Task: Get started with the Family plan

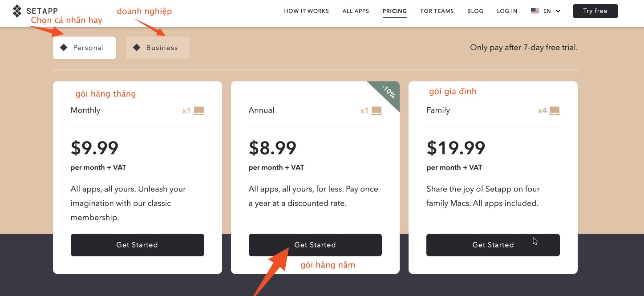Action: click(493, 245)
